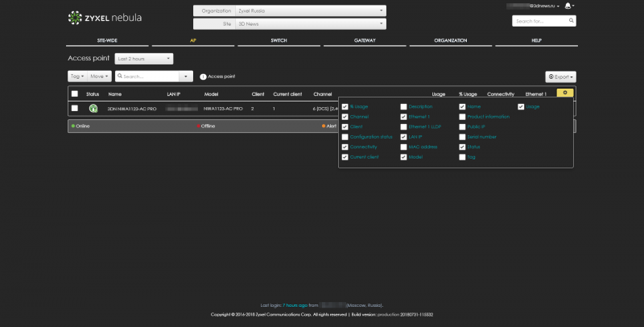Click the Zyxel Nebula logo

[x=105, y=18]
